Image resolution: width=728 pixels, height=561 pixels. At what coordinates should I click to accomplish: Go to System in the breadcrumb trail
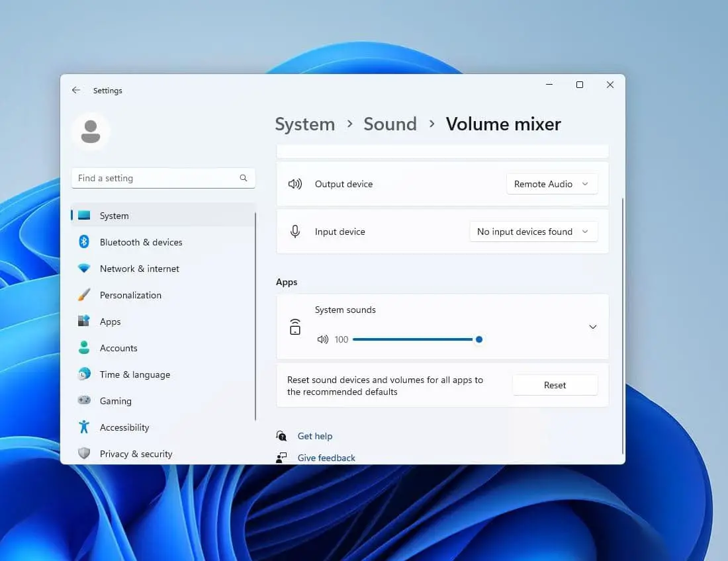(x=304, y=124)
